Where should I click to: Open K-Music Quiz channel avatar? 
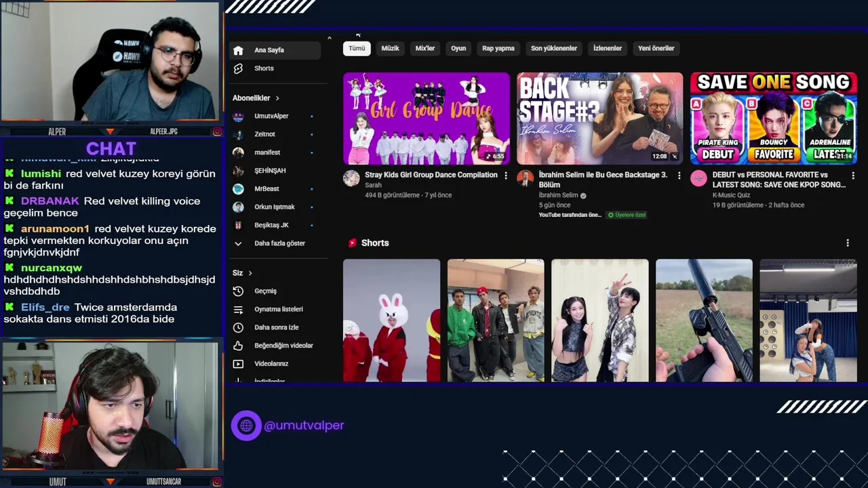(x=698, y=178)
